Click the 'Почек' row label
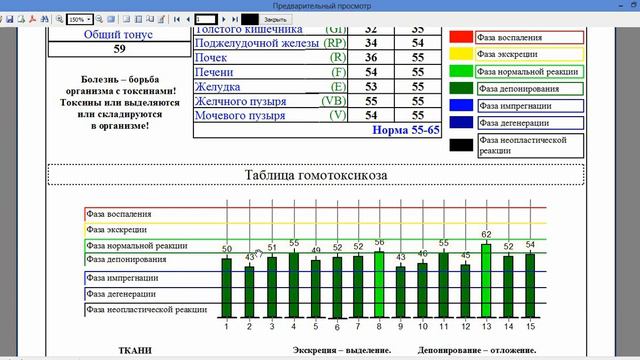 point(211,58)
